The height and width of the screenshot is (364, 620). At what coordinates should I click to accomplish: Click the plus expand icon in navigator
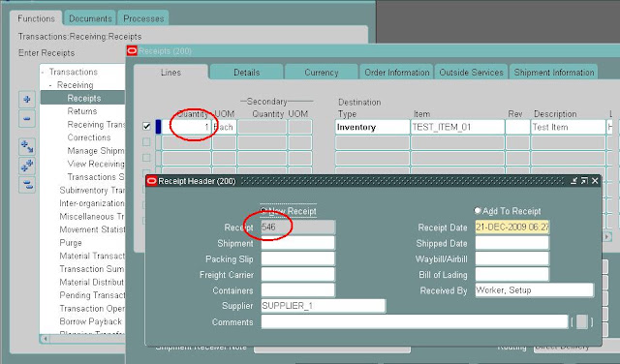pyautogui.click(x=27, y=99)
